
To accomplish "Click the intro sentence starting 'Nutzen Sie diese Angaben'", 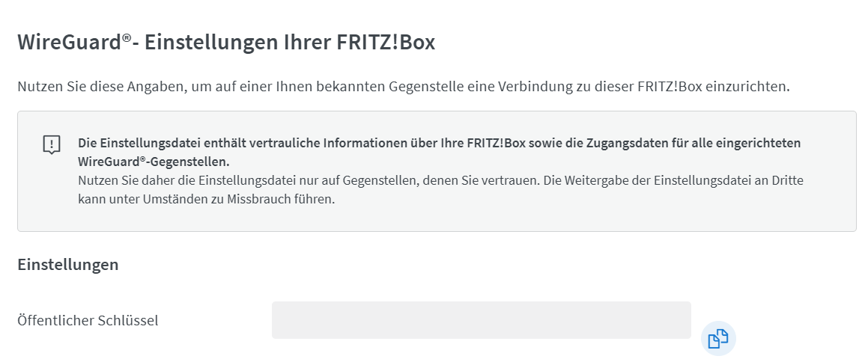I will 403,87.
